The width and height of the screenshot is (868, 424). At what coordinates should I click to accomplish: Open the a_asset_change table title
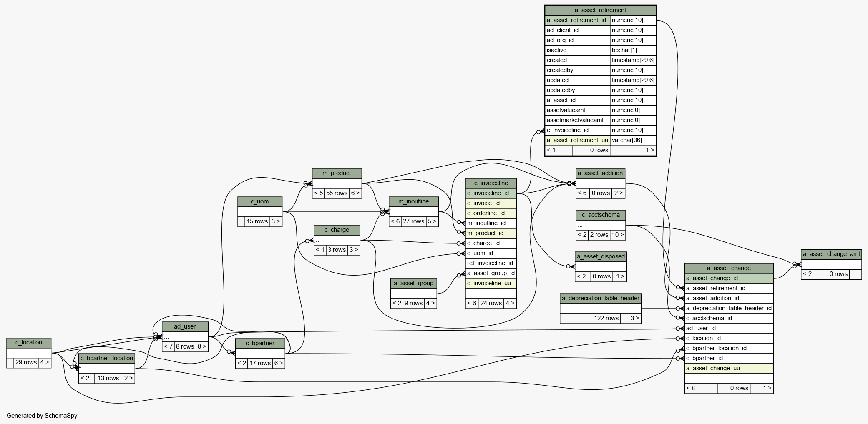pos(728,268)
